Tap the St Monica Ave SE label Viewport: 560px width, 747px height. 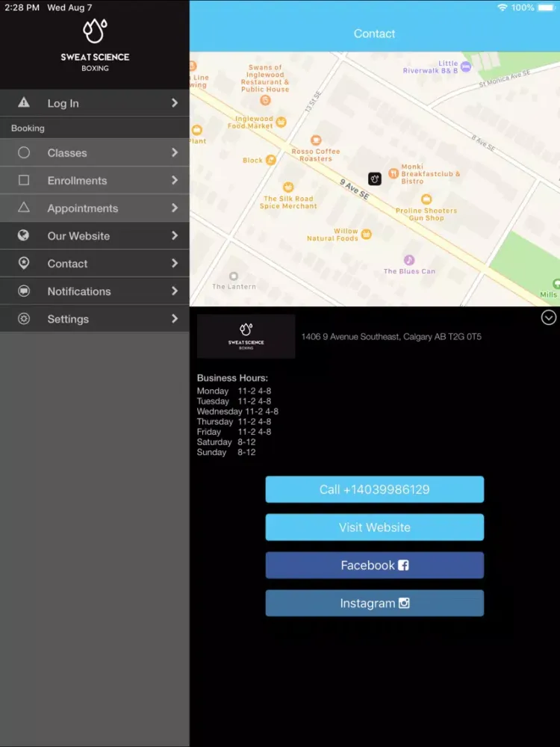[505, 78]
